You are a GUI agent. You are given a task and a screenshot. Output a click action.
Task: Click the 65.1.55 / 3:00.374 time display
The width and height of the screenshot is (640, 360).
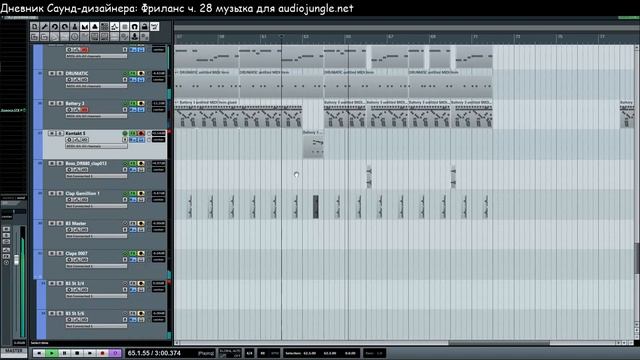pos(154,353)
